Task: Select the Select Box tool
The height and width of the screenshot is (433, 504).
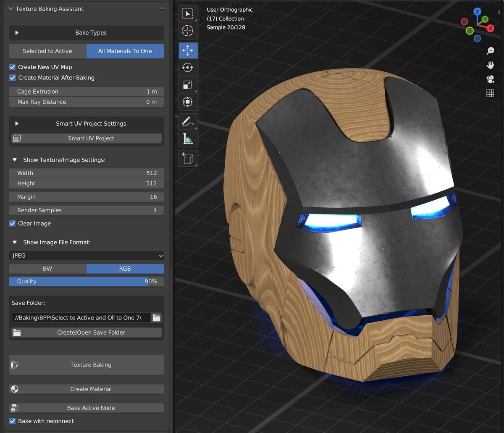Action: [188, 14]
